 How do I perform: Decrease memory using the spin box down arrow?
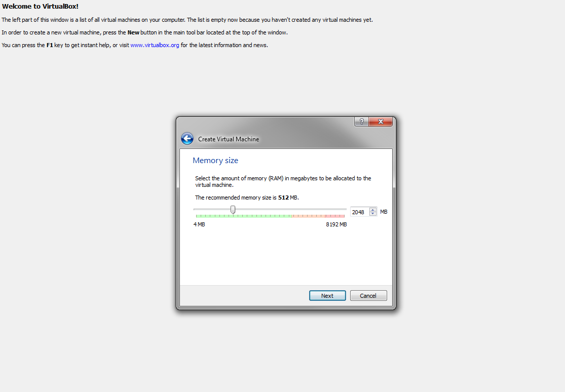click(x=373, y=214)
